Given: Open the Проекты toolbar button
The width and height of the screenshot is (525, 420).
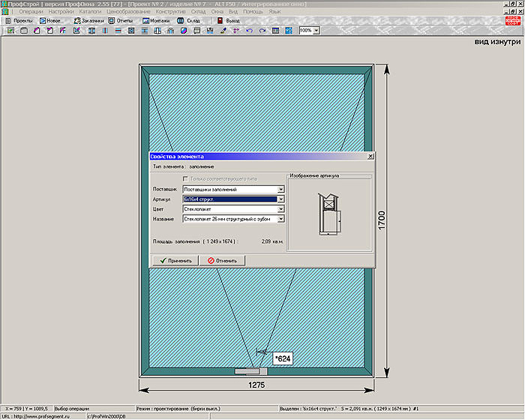Looking at the screenshot, I should click(19, 20).
